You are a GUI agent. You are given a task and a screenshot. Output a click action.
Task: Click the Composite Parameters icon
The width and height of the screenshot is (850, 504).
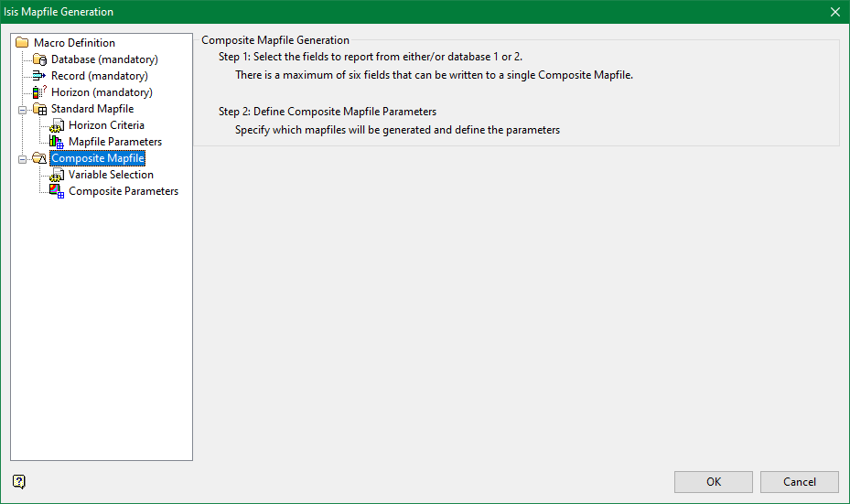coord(57,191)
